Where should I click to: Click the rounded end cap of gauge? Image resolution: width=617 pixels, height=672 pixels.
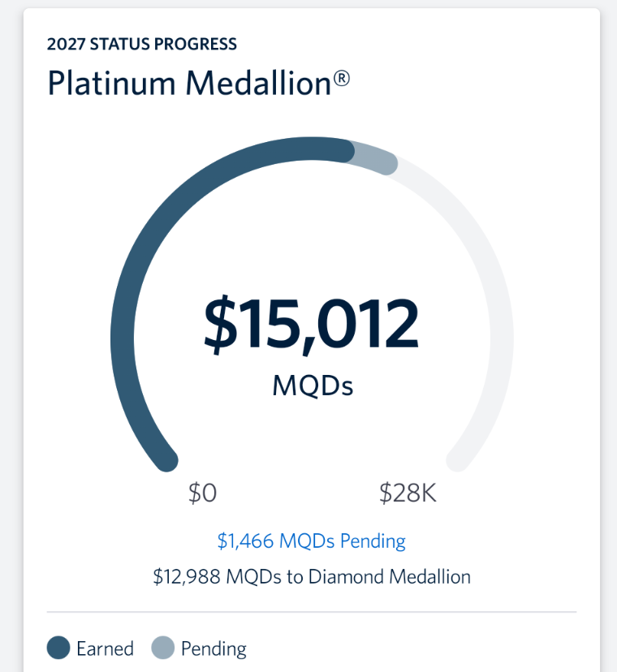click(x=458, y=460)
